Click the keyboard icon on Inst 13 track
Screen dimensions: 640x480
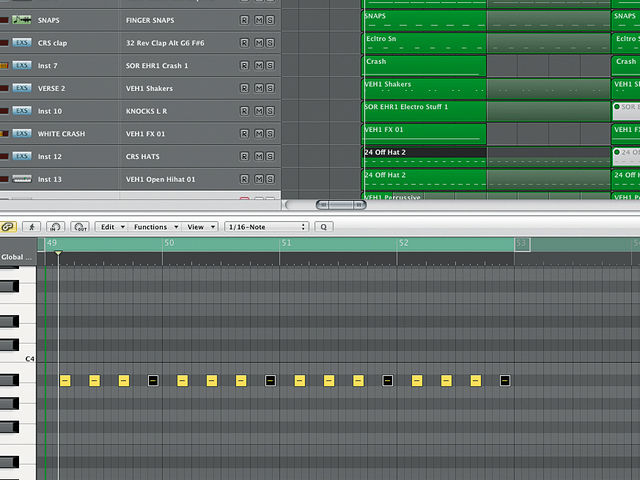point(22,179)
